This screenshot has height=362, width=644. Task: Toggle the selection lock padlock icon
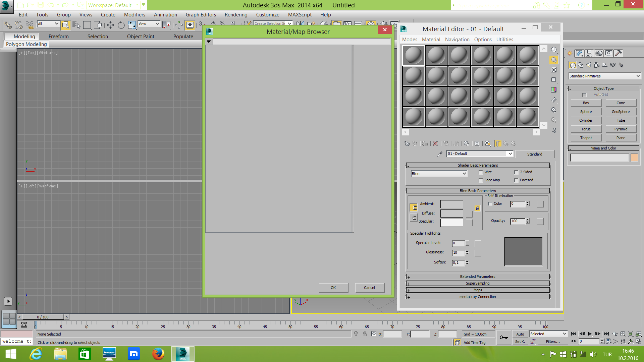(365, 334)
